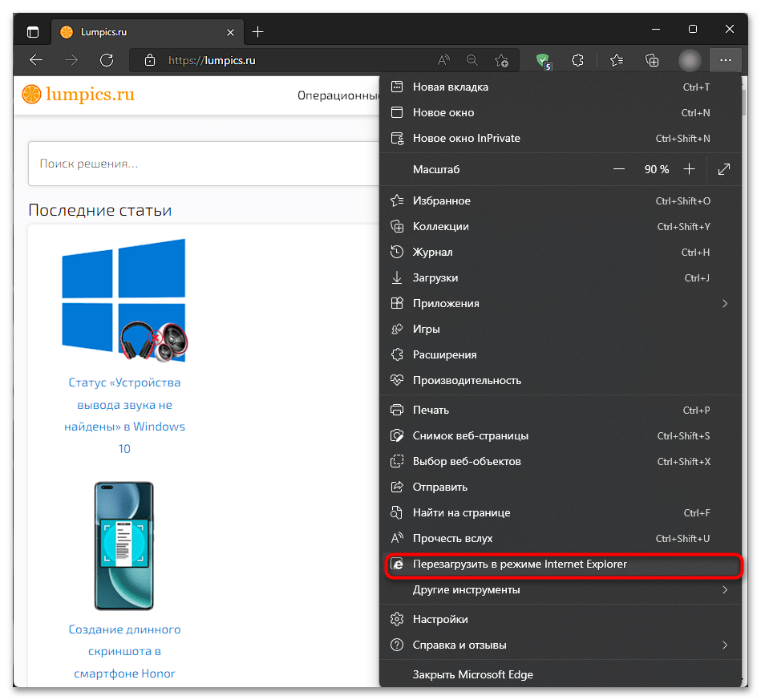Choose Печать to print the page
The image size is (761, 700).
(x=560, y=411)
